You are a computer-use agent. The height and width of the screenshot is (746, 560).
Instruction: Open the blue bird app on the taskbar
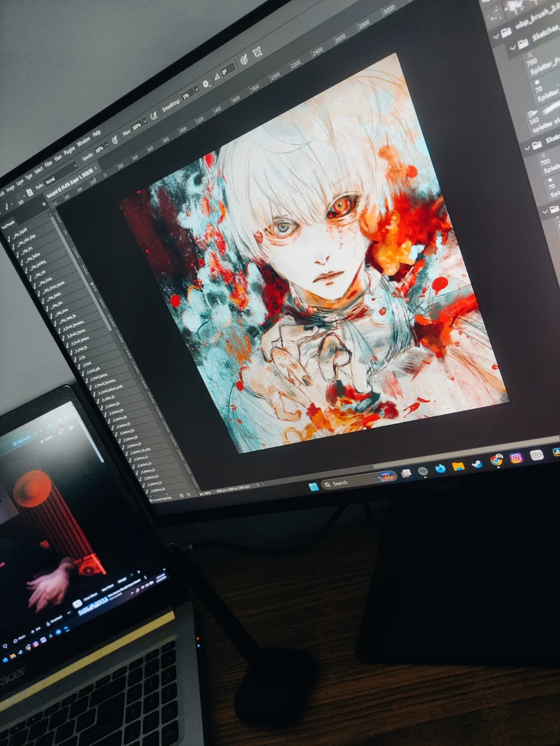(440, 469)
